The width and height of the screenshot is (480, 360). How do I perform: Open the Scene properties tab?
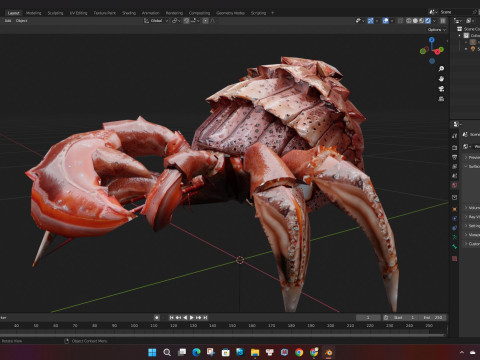(454, 176)
